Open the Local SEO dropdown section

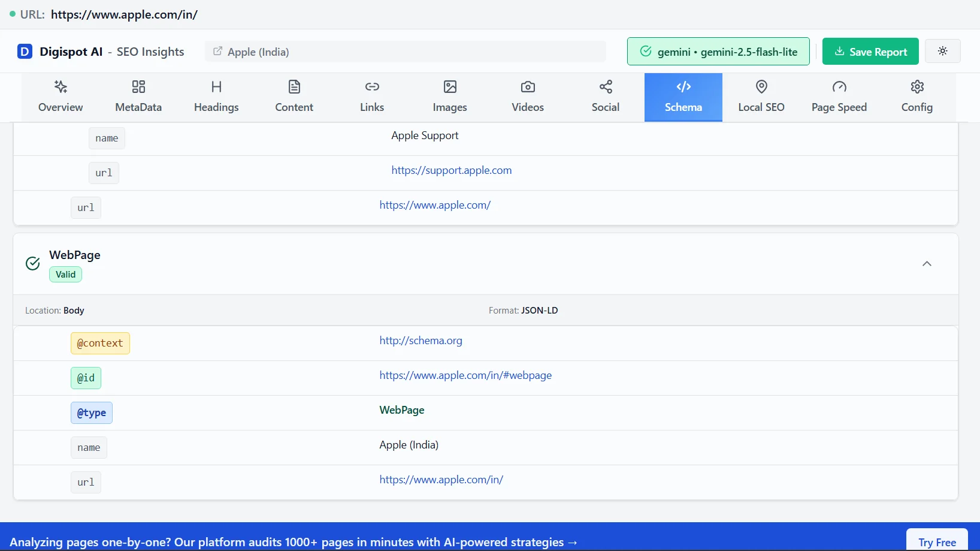(761, 96)
